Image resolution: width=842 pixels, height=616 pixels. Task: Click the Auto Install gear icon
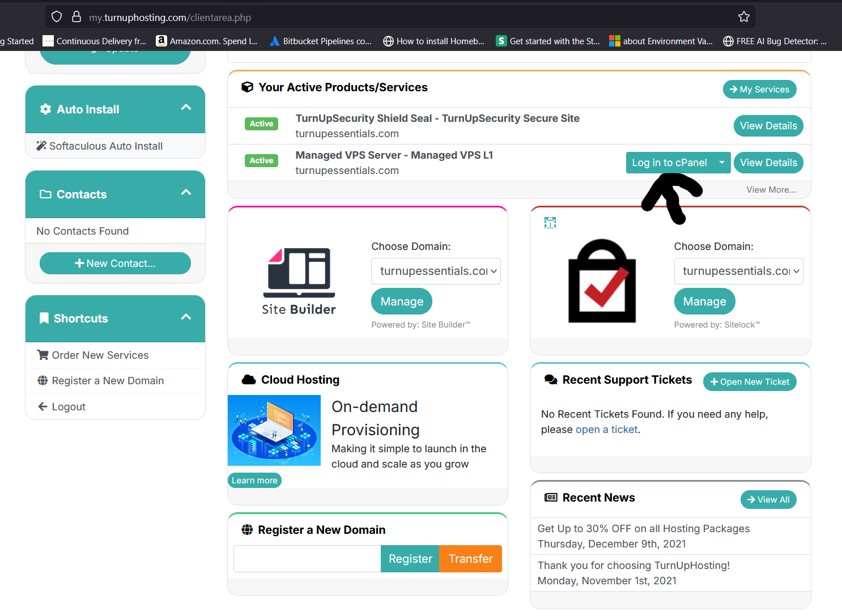[45, 109]
